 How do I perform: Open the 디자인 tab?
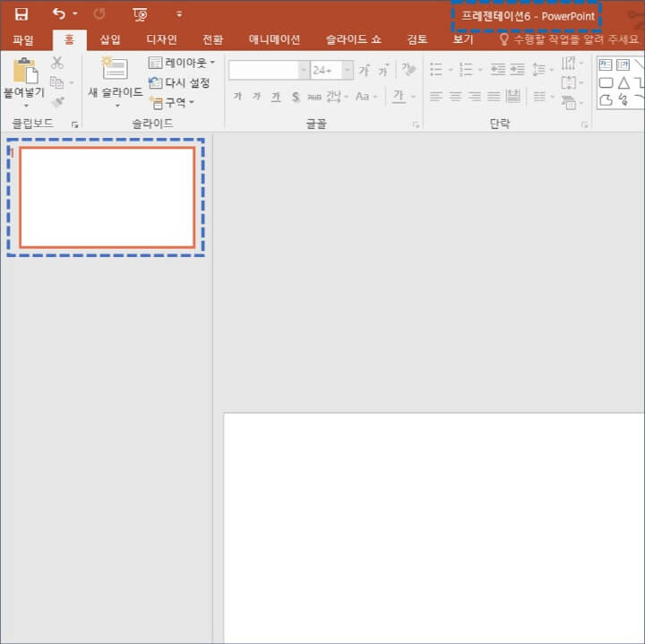tap(161, 39)
